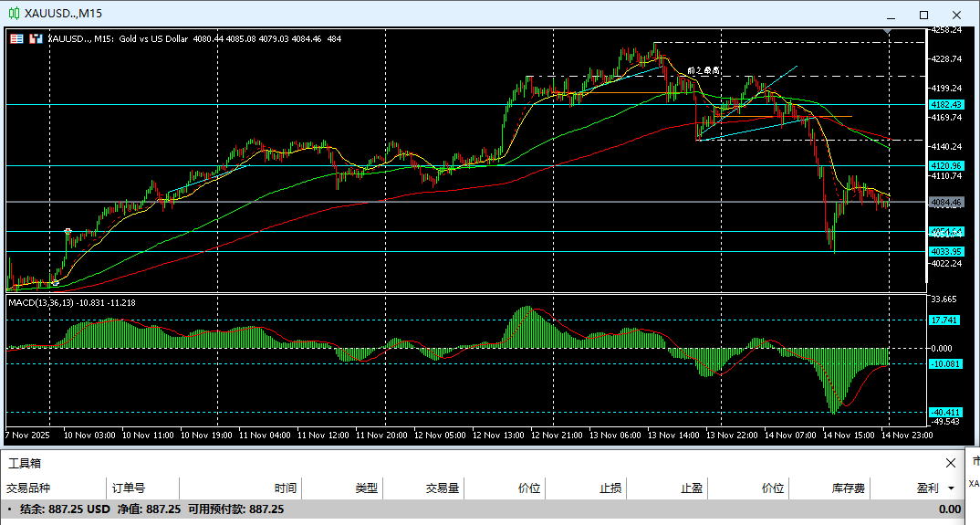980x525 pixels.
Task: Open the Depth of Market icon
Action: (36, 38)
